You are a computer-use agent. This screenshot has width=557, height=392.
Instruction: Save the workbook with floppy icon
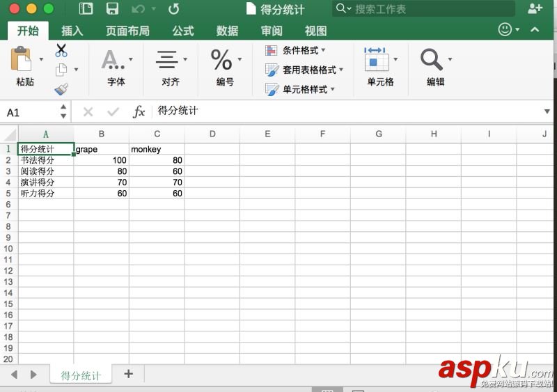(x=112, y=8)
